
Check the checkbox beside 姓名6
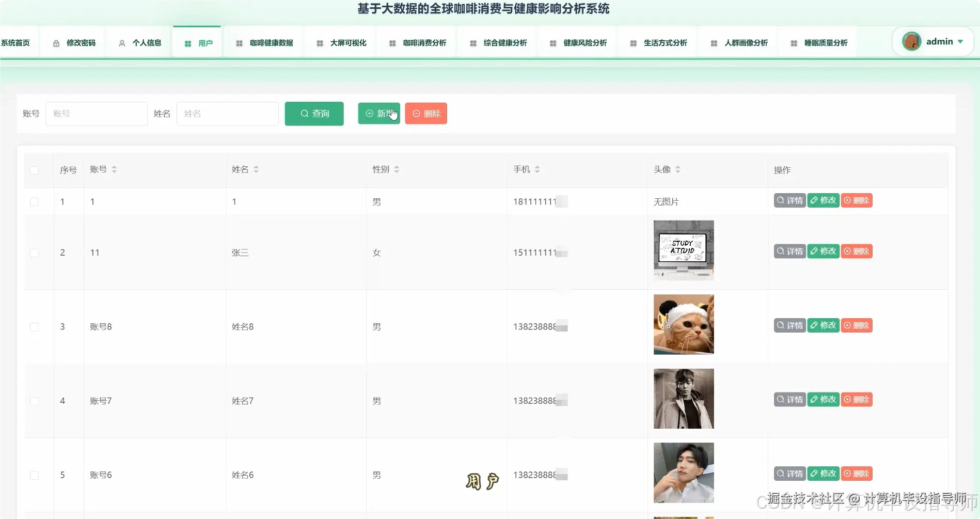34,475
